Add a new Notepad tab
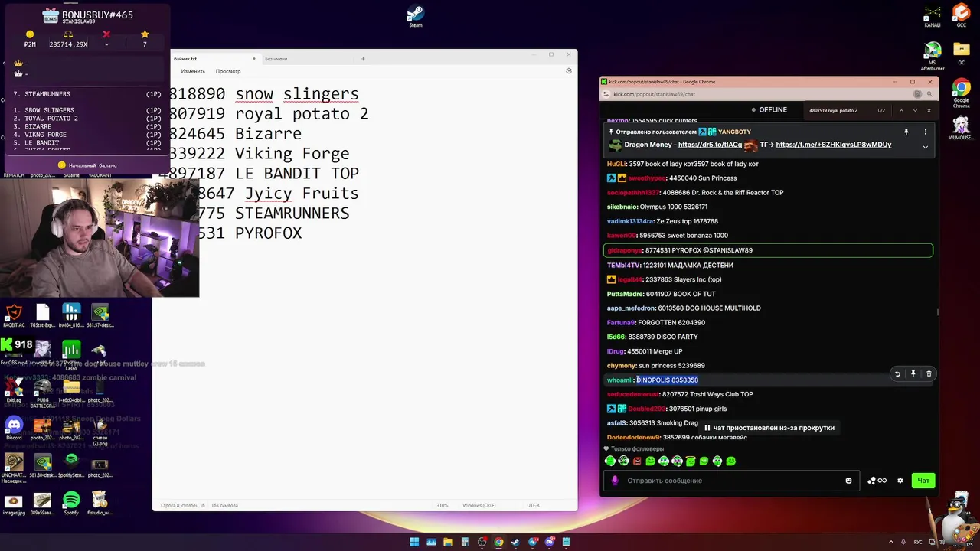This screenshot has height=551, width=980. pos(363,59)
